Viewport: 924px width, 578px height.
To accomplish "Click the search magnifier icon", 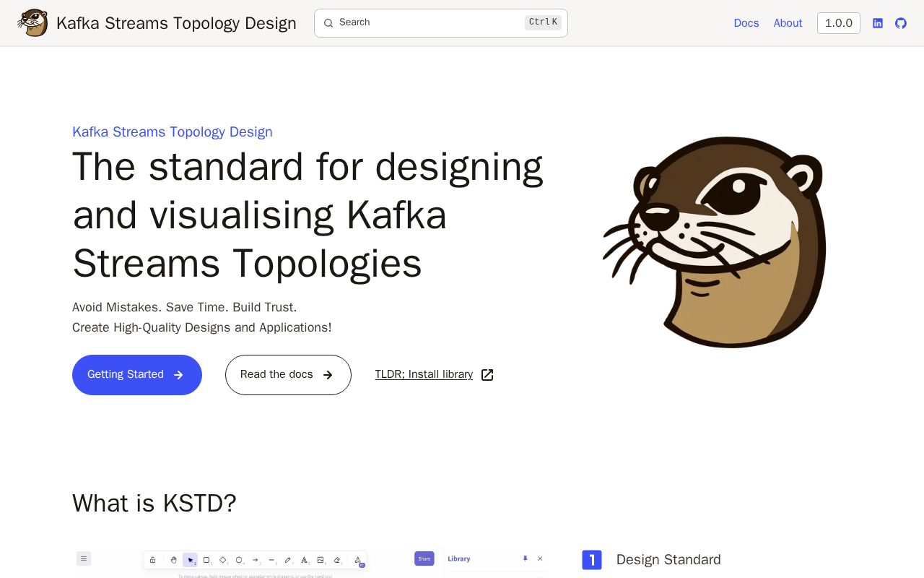I will (x=328, y=23).
